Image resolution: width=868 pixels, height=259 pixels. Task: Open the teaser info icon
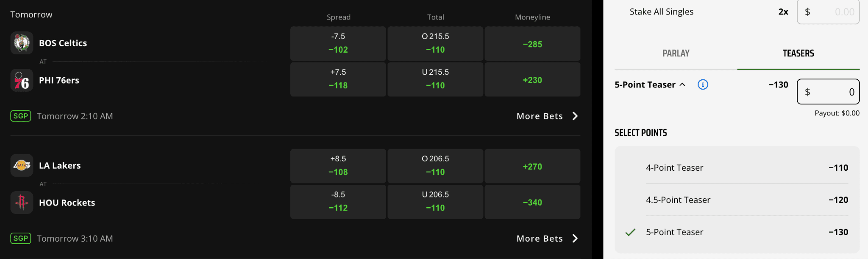(703, 84)
